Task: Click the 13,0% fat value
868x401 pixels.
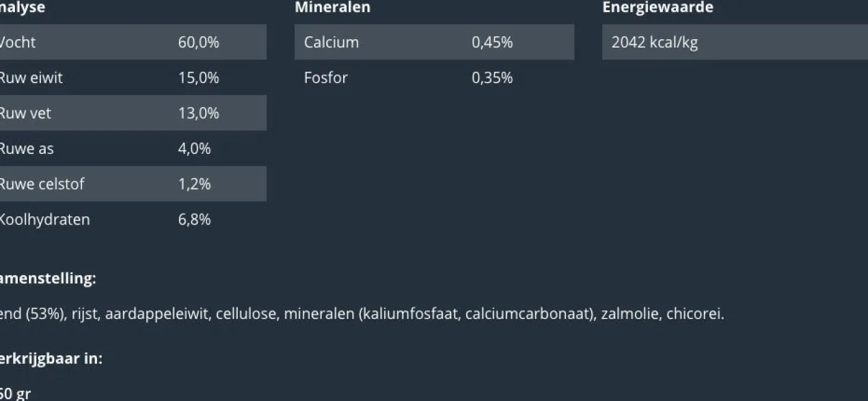Action: click(x=199, y=113)
